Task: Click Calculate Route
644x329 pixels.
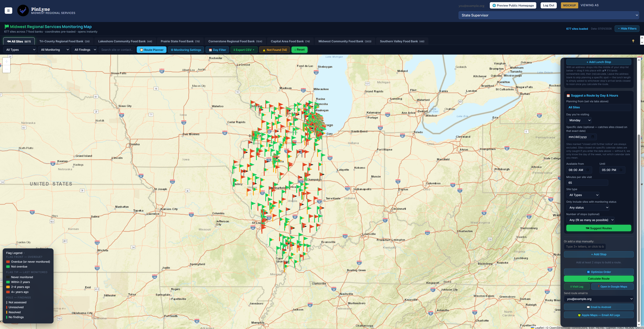Action: point(599,278)
